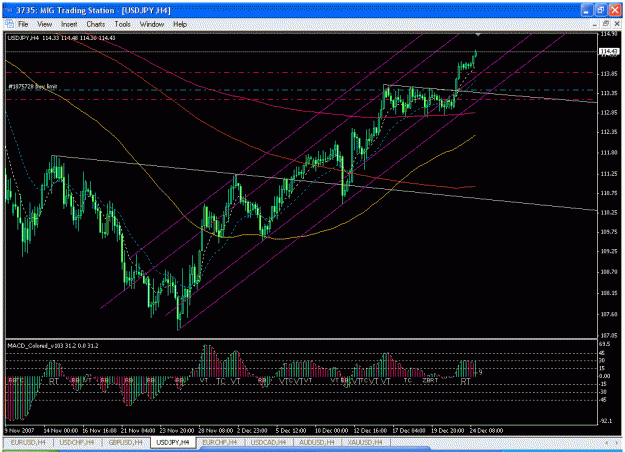Click the 69.5 MACD scale value
The height and width of the screenshot is (452, 625).
coord(605,344)
